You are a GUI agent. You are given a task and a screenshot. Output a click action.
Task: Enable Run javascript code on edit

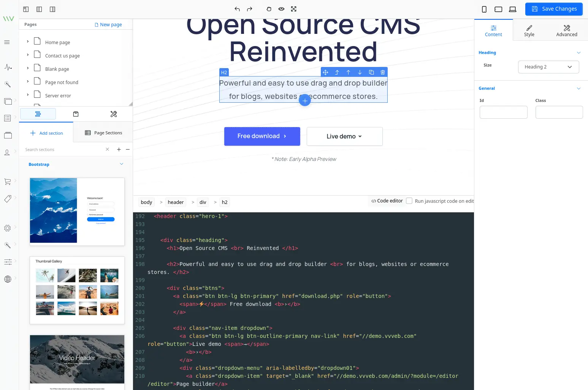coord(409,201)
